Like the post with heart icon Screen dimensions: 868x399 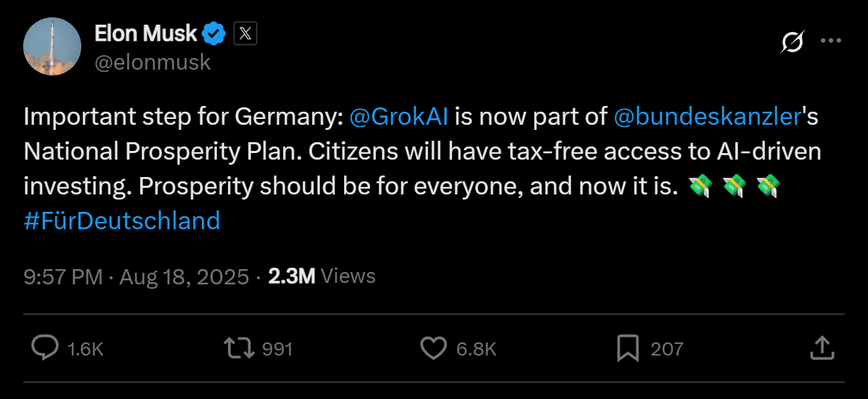coord(434,348)
